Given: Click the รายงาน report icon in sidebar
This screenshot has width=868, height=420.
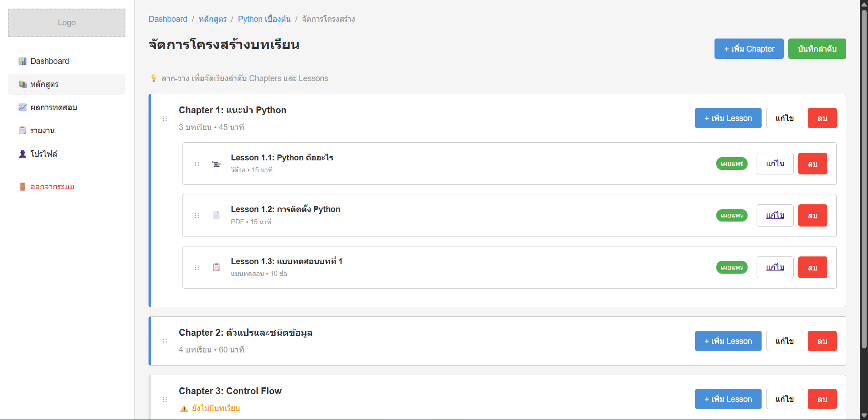Looking at the screenshot, I should click(23, 130).
